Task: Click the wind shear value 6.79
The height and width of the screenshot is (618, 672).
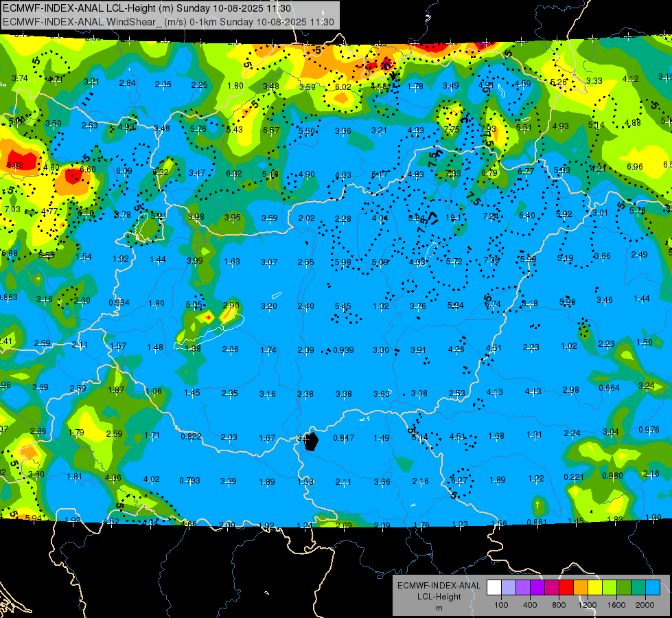Action: point(489,173)
